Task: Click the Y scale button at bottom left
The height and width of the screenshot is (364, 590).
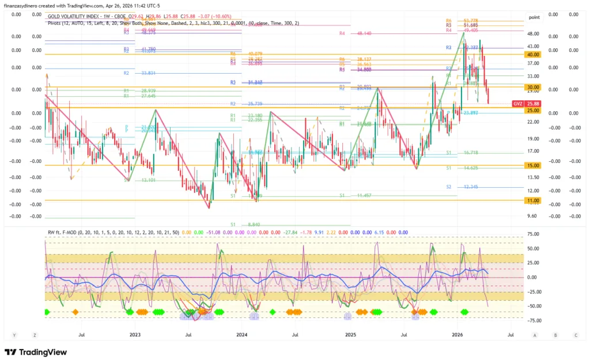Action: [14, 335]
